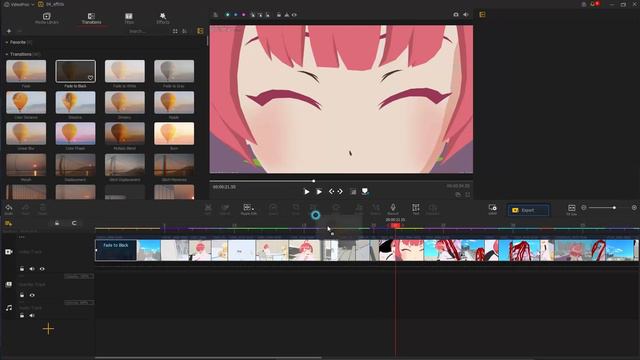Screen dimensions: 640x360
Task: Select the Fade to Black transition thumbnail
Action: (x=76, y=71)
